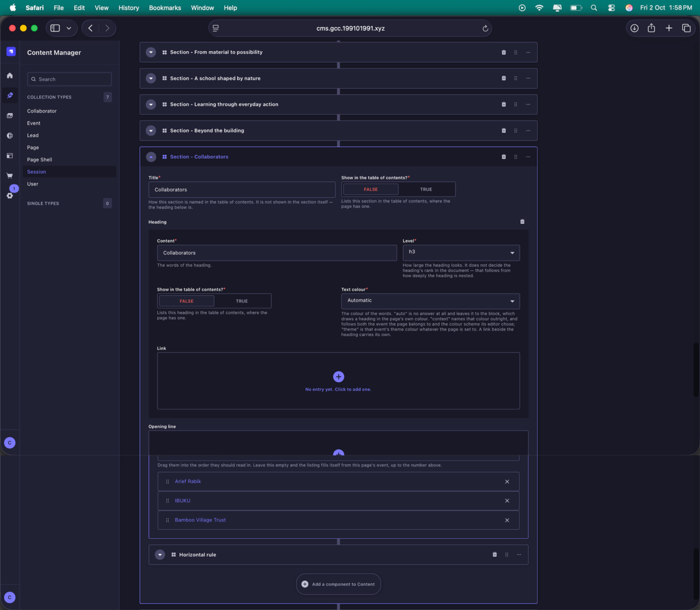Screen dimensions: 700x610
Task: Set section table of contents to TRUE
Action: coord(426,190)
